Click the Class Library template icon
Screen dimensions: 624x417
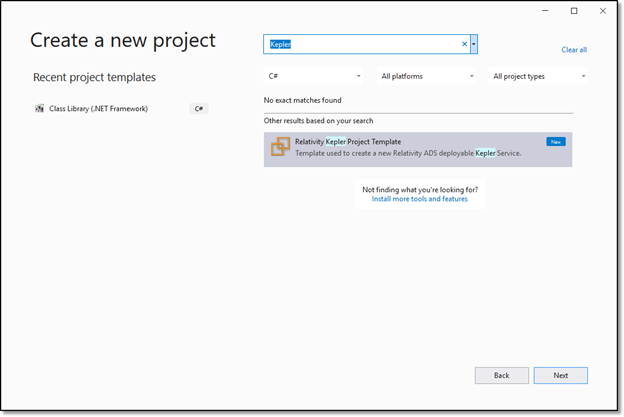(x=39, y=109)
